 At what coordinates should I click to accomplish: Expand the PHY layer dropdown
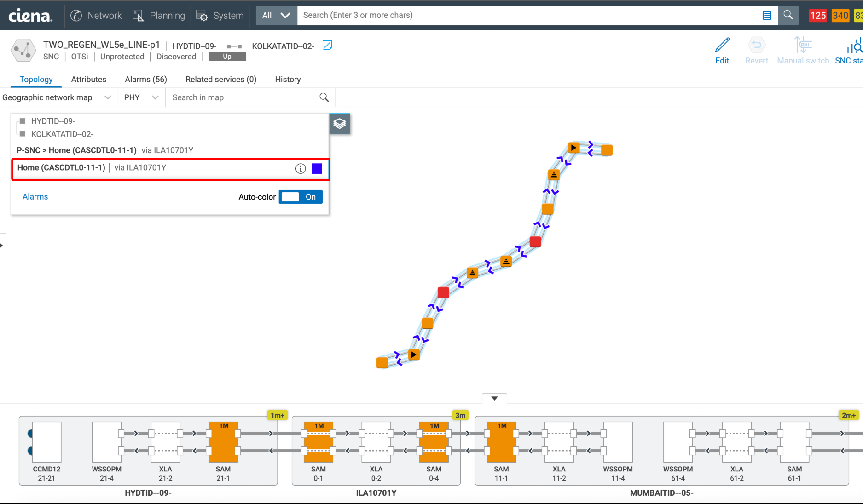coord(141,97)
